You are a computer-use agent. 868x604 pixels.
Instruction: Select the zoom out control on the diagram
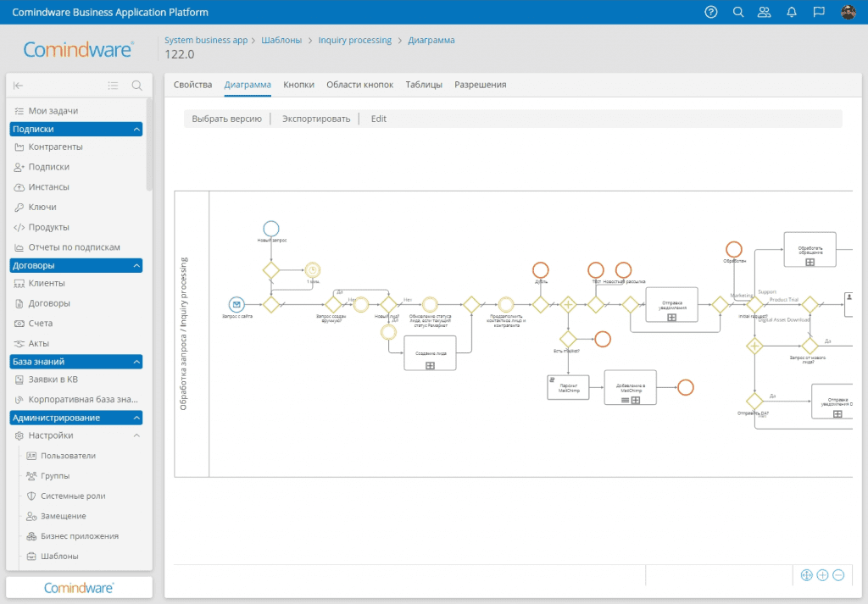tap(838, 575)
